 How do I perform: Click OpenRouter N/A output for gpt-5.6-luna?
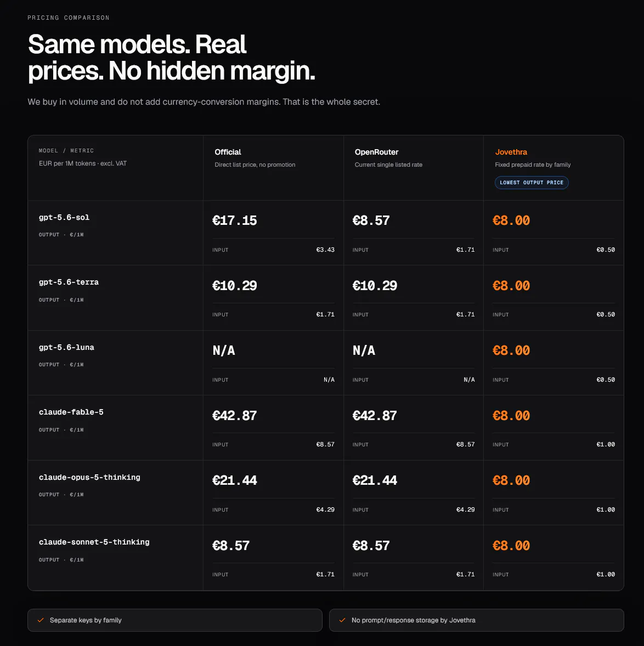coord(364,350)
